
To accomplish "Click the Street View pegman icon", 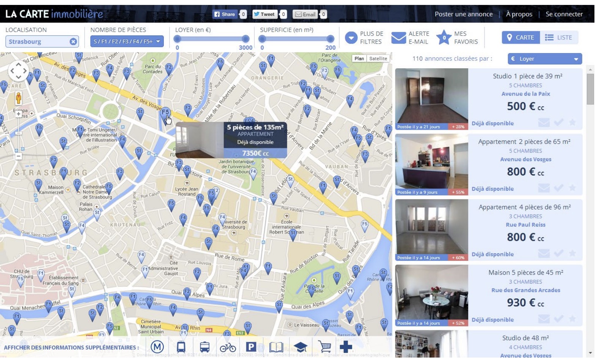I will 19,98.
